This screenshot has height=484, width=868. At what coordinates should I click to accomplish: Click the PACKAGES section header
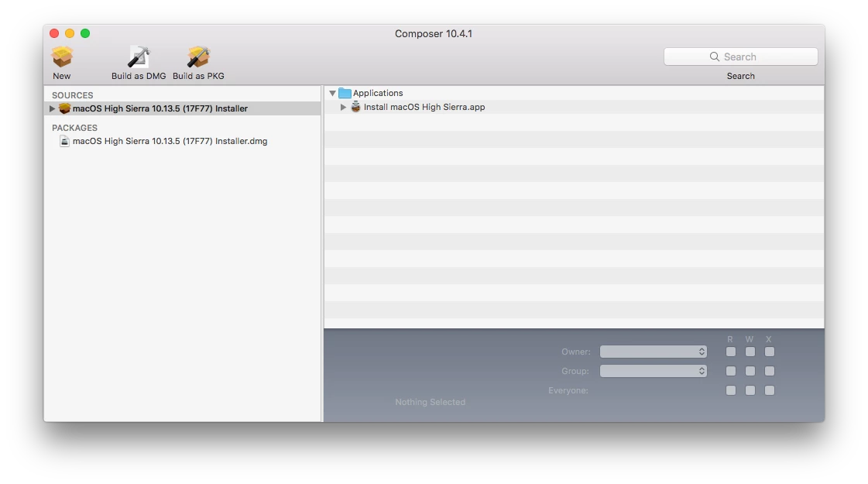(75, 128)
